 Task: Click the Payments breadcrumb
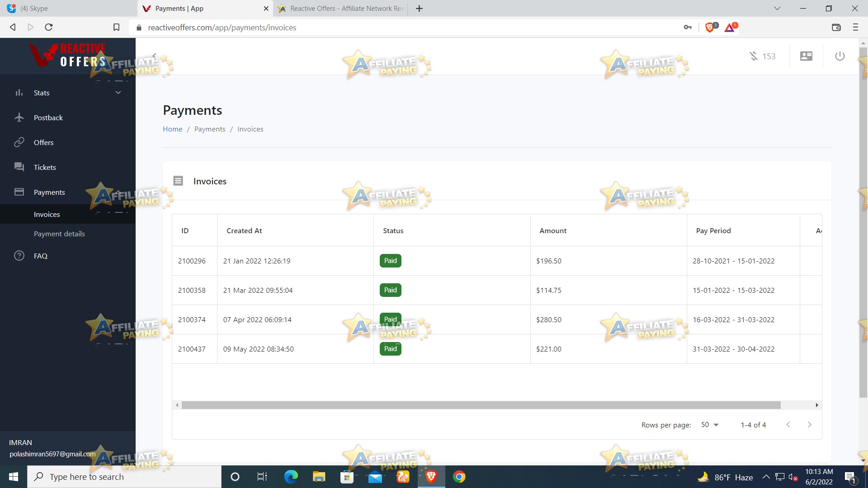[210, 129]
